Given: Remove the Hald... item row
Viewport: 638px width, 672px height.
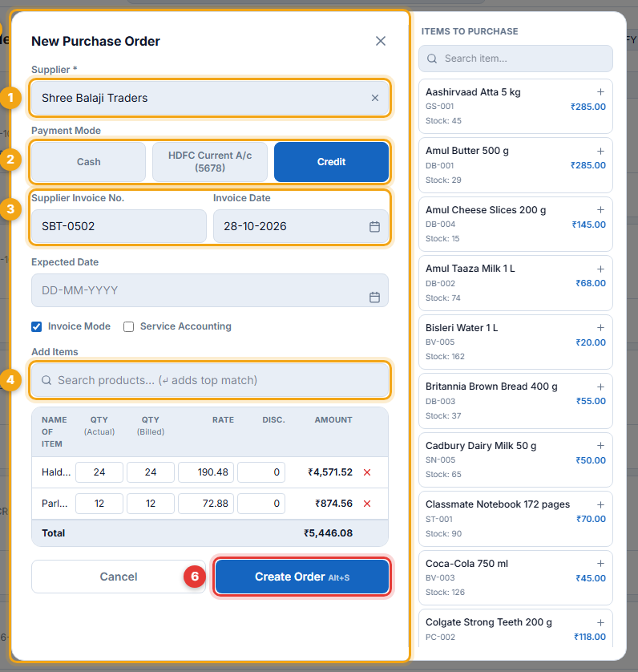Looking at the screenshot, I should coord(367,472).
